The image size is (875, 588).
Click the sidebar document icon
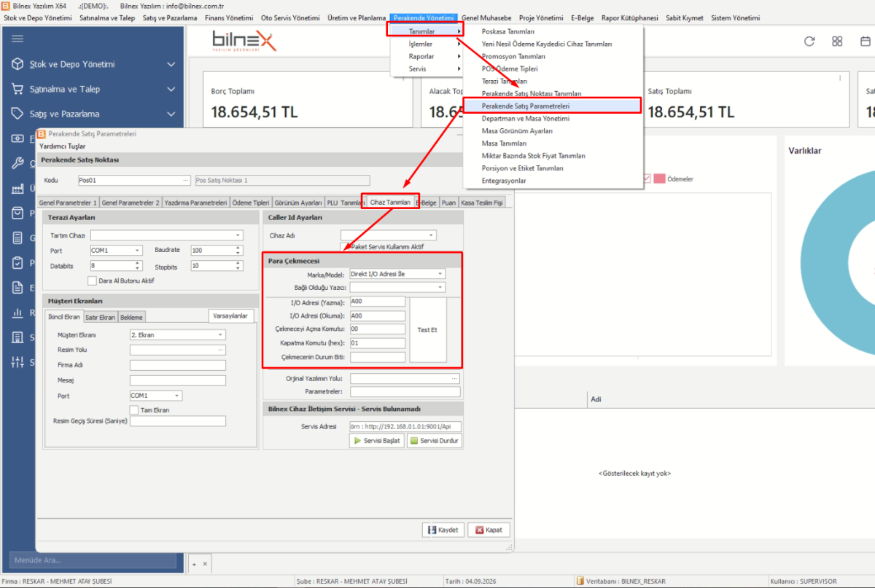point(17,287)
